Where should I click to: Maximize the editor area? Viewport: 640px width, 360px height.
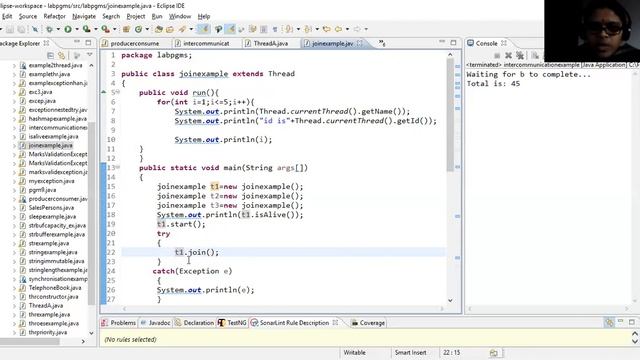tap(453, 42)
